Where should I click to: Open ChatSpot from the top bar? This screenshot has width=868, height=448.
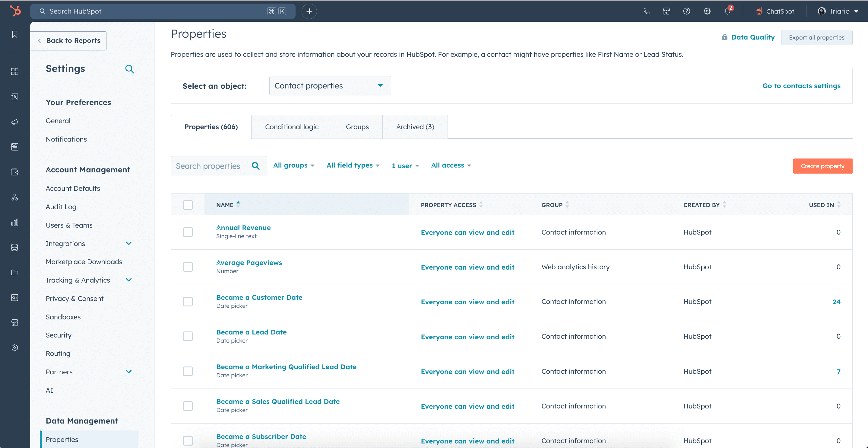coord(775,11)
